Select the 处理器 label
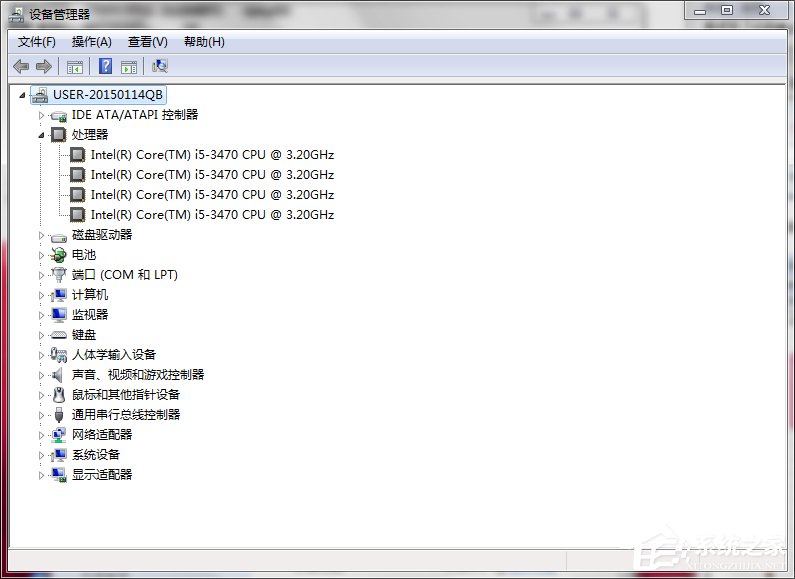This screenshot has height=579, width=795. coord(90,134)
